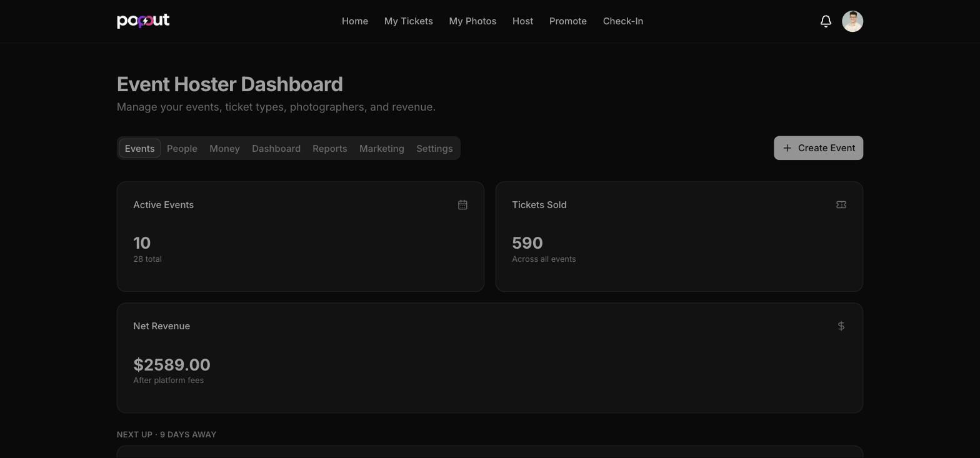Select the Events tab
Image resolution: width=980 pixels, height=458 pixels.
click(x=139, y=148)
